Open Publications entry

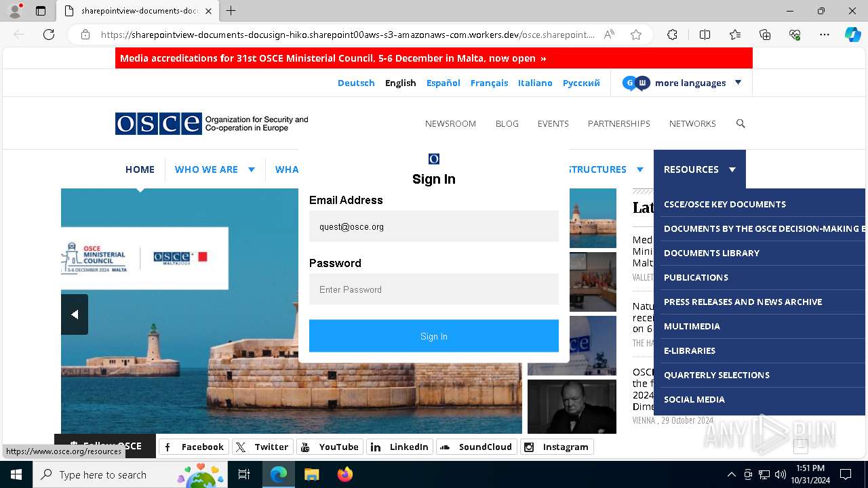pyautogui.click(x=696, y=277)
